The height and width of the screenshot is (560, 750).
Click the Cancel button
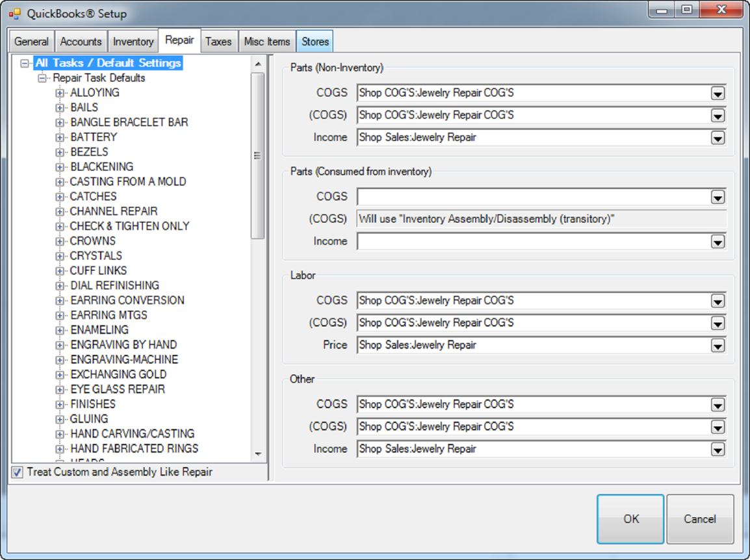[700, 519]
